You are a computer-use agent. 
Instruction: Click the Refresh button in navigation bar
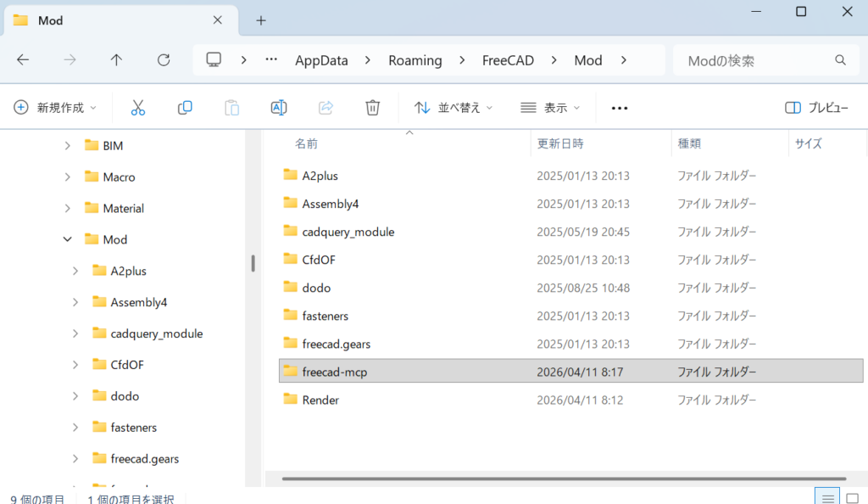[x=164, y=60]
